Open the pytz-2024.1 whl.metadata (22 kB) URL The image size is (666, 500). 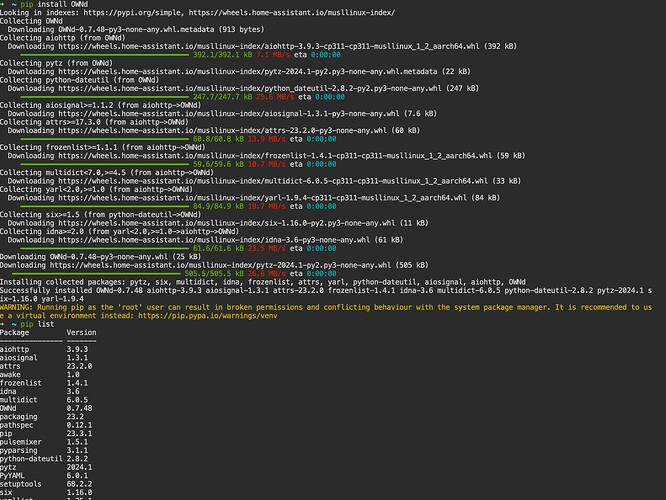pos(248,72)
